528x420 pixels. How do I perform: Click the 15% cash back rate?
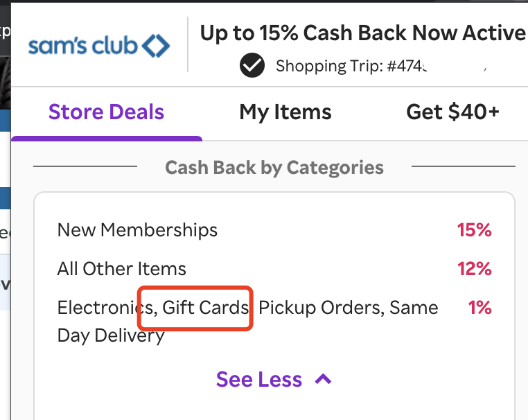pyautogui.click(x=474, y=230)
